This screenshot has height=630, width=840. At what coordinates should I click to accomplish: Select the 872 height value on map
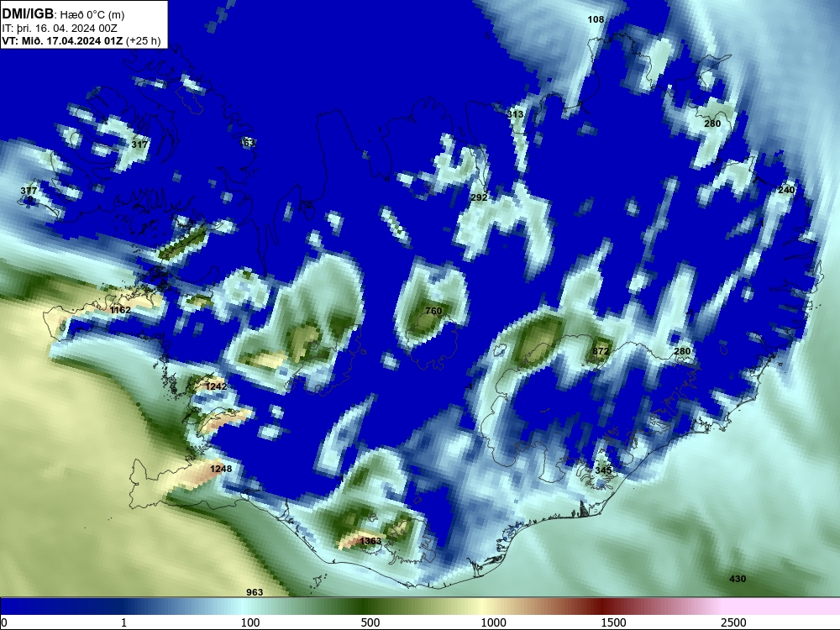(601, 351)
